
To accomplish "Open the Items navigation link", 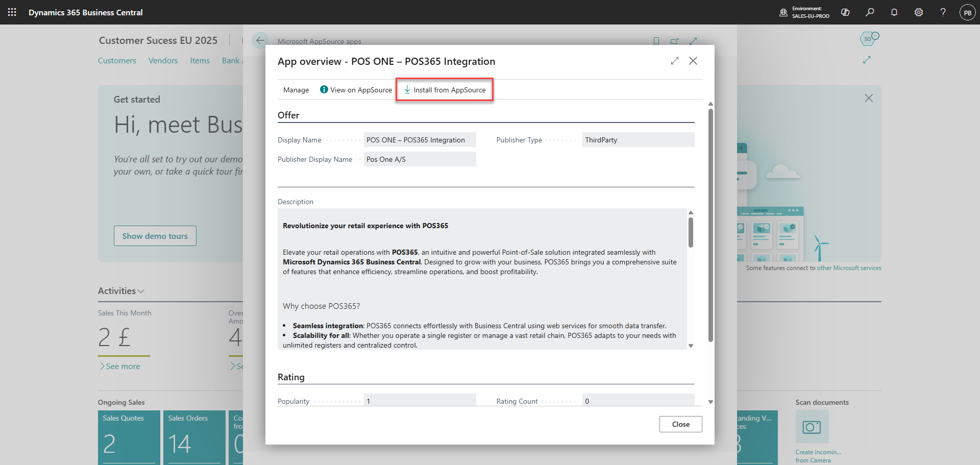I will (x=200, y=60).
